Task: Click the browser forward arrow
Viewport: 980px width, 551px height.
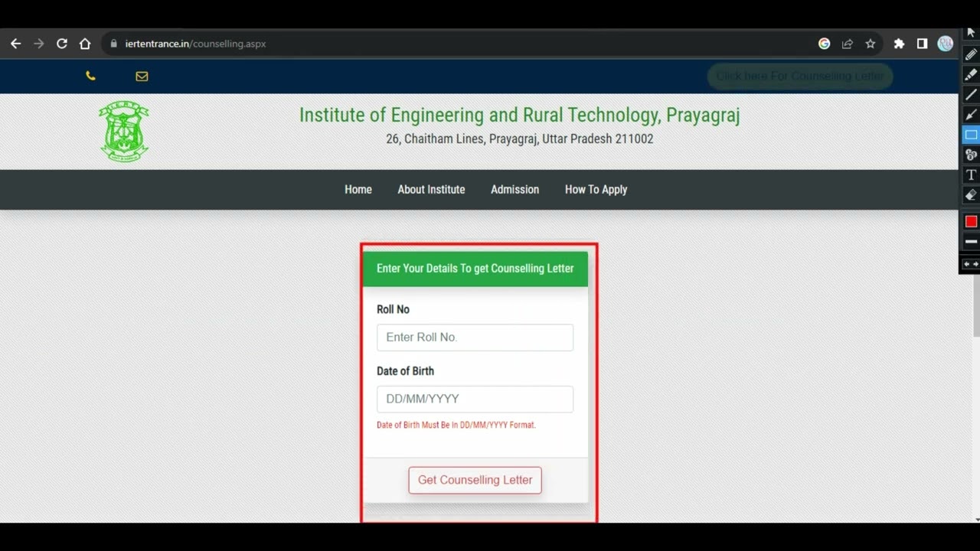Action: click(38, 44)
